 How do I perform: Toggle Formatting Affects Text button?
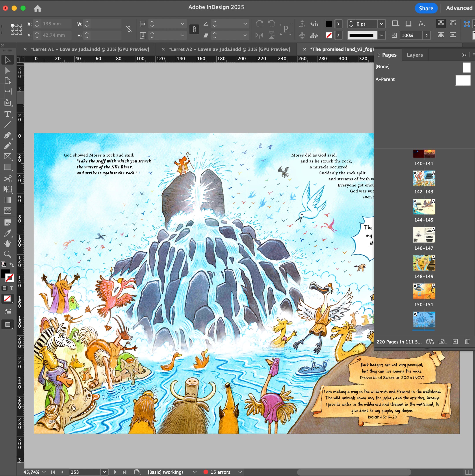coord(12,288)
